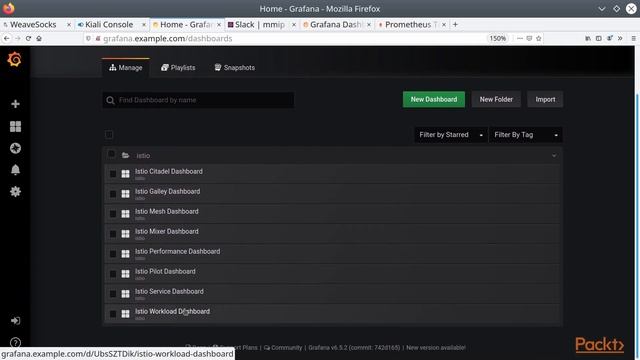Click the Sign in icon in sidebar
The width and height of the screenshot is (640, 360).
pos(15,321)
